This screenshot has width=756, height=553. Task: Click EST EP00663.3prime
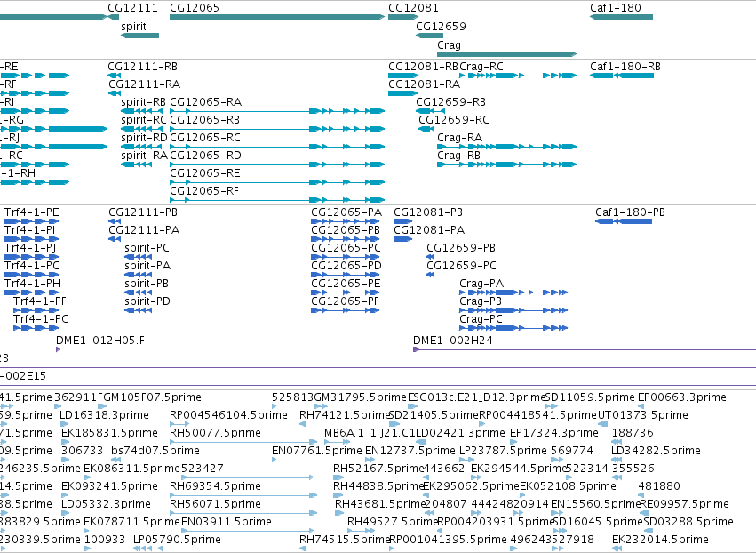(641, 406)
